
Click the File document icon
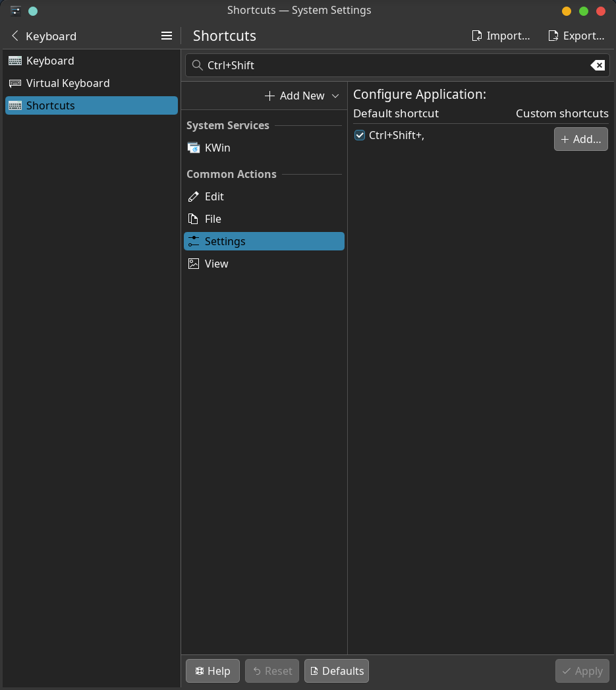(x=193, y=219)
